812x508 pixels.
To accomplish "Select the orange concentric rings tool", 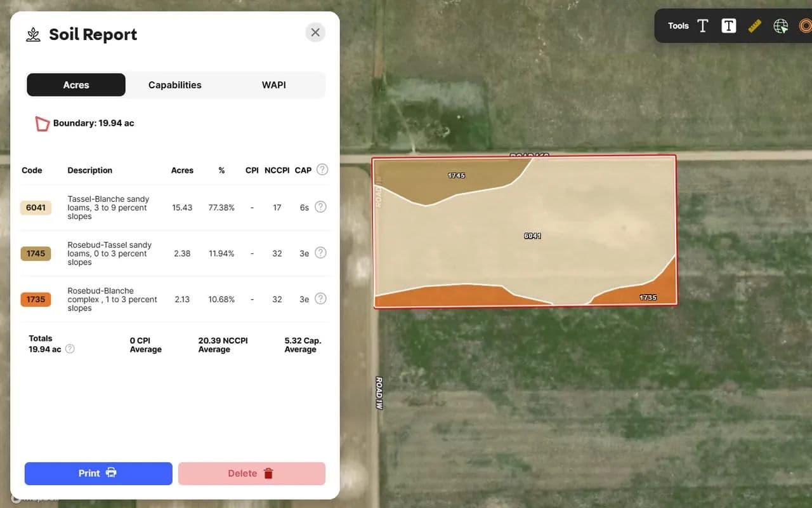I will coord(805,26).
